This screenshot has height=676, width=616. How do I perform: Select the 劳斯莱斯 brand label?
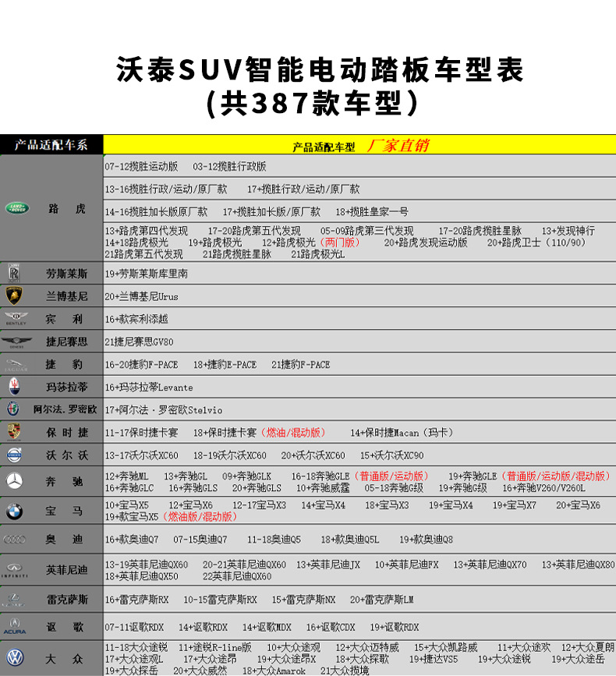coord(67,274)
